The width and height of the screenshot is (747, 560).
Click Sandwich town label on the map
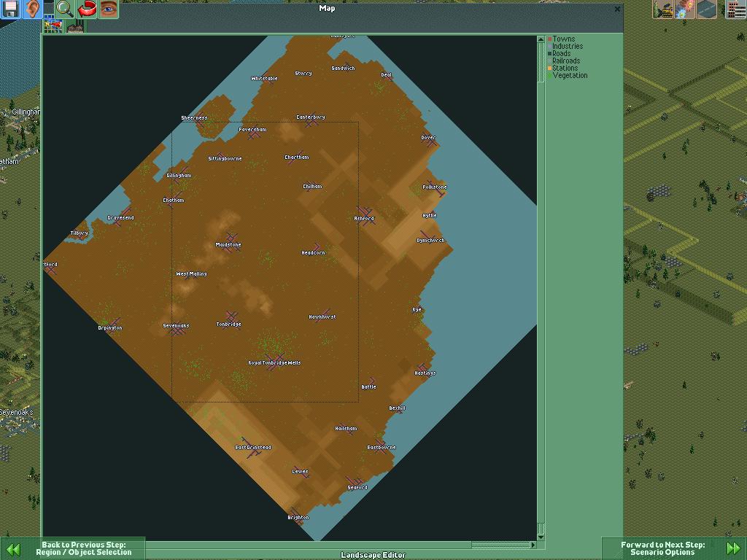pos(343,69)
